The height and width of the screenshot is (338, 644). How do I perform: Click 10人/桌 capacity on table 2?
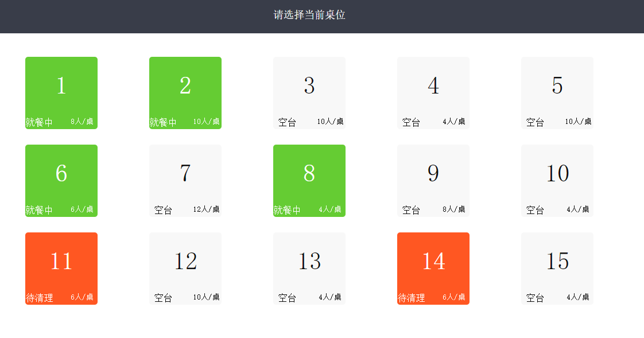click(206, 122)
